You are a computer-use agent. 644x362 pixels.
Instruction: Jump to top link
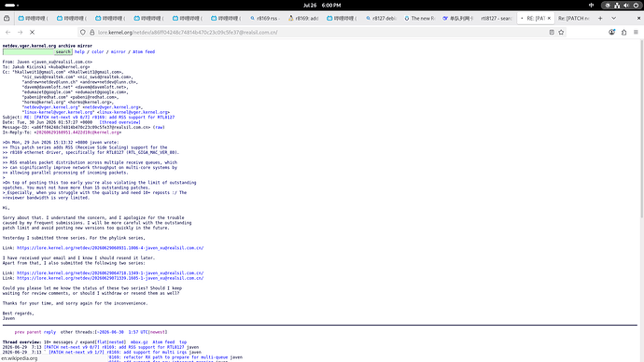click(183, 341)
